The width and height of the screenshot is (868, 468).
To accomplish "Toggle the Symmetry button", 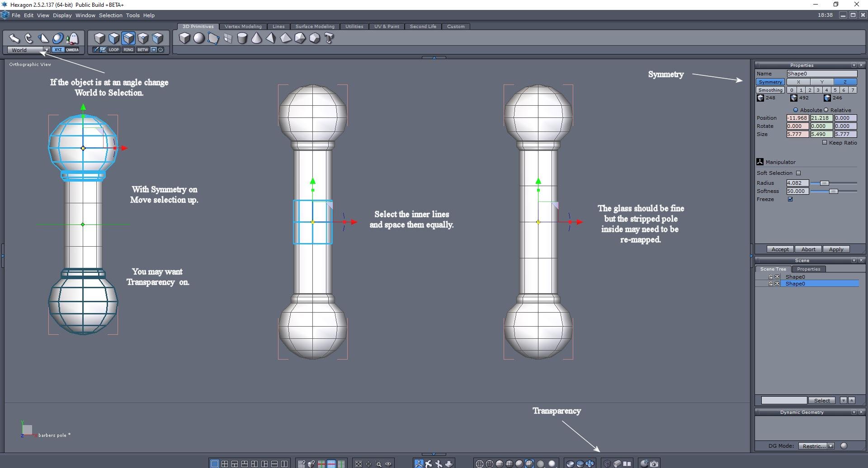I will coord(770,82).
